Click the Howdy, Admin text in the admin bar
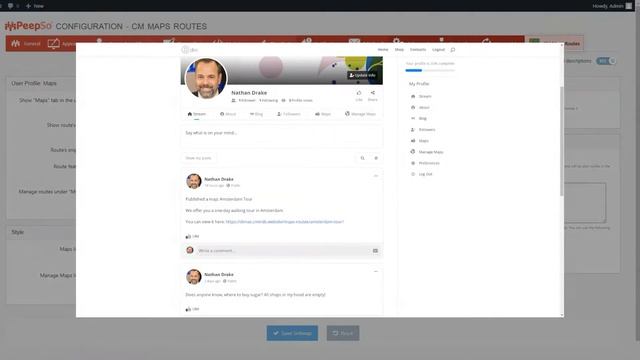The image size is (640, 360). click(608, 6)
